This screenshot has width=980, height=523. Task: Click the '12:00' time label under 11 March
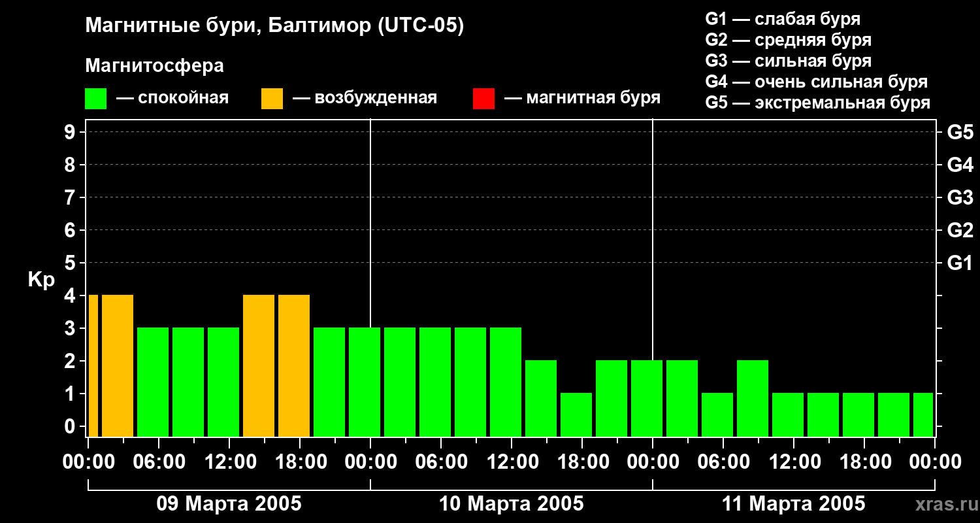(793, 462)
